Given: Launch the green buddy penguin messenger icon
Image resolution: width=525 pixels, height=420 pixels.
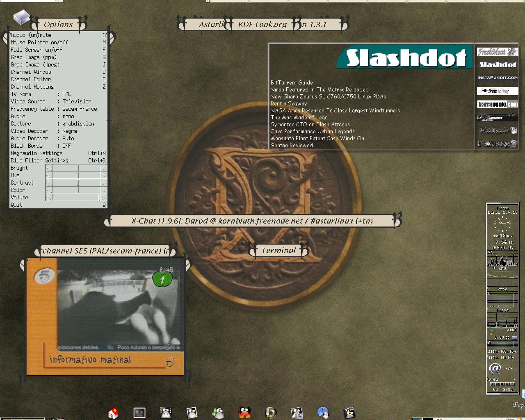Looking at the screenshot, I should point(218,413).
